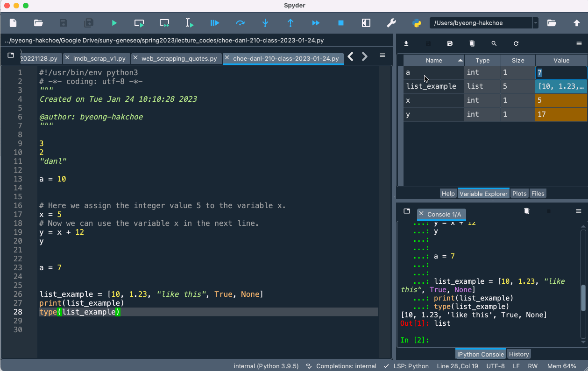Sort variables by Name column header

click(433, 60)
